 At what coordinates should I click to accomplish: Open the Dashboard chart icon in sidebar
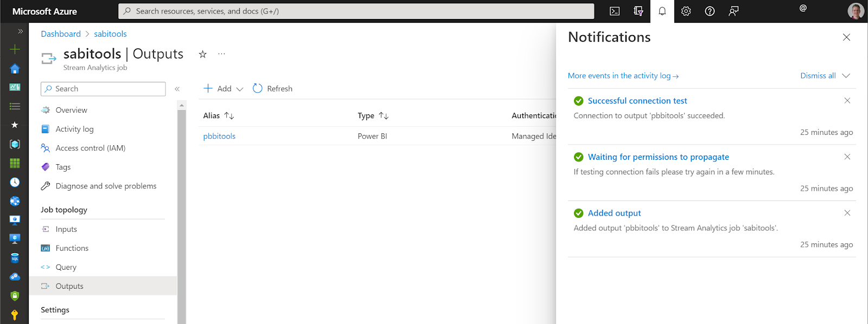15,87
